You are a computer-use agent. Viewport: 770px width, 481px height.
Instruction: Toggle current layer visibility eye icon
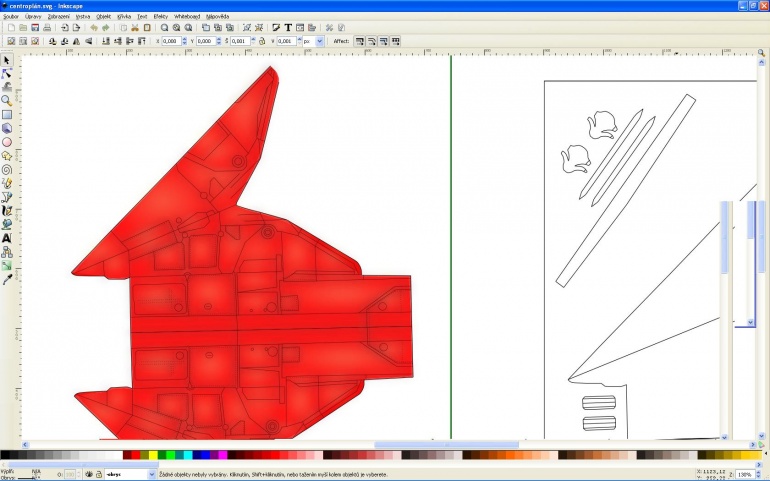click(89, 474)
